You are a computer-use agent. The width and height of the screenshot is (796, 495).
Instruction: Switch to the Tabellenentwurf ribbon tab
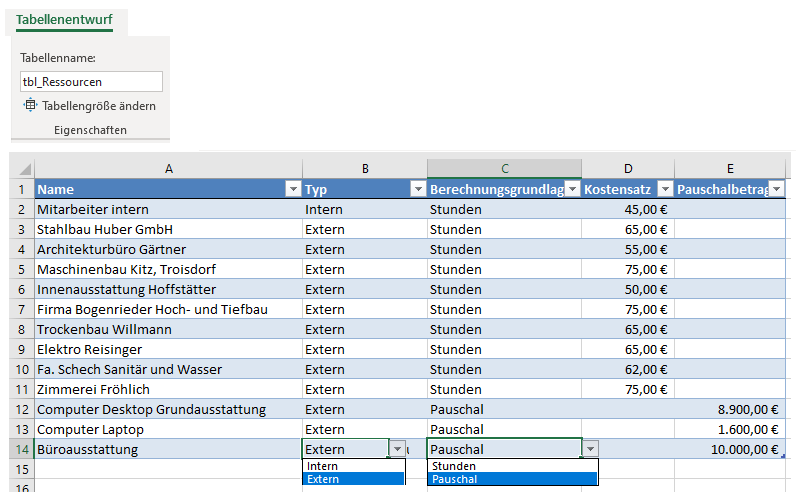[64, 20]
